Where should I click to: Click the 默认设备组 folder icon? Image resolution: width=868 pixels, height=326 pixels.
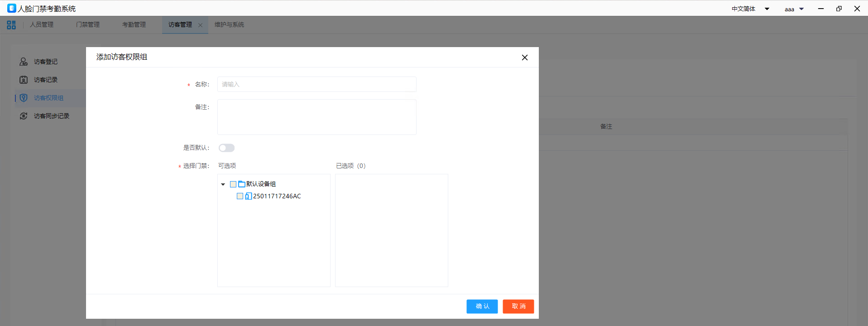coord(242,184)
